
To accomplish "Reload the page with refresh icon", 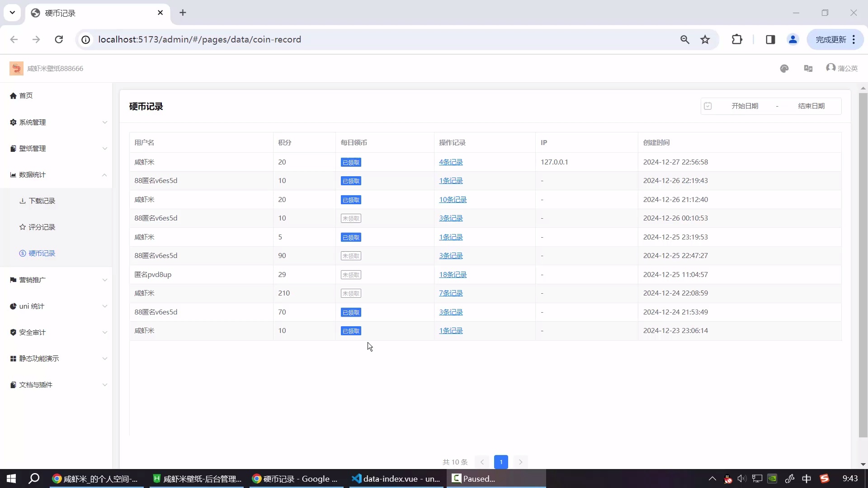I will coord(59,40).
